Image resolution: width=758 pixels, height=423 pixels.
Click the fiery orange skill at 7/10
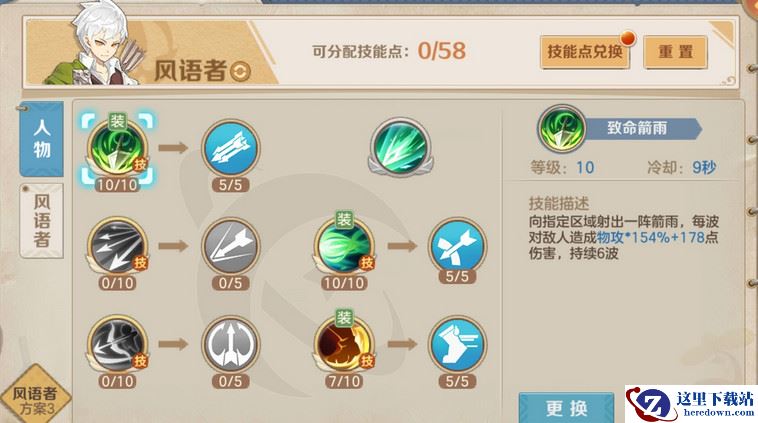click(x=344, y=345)
